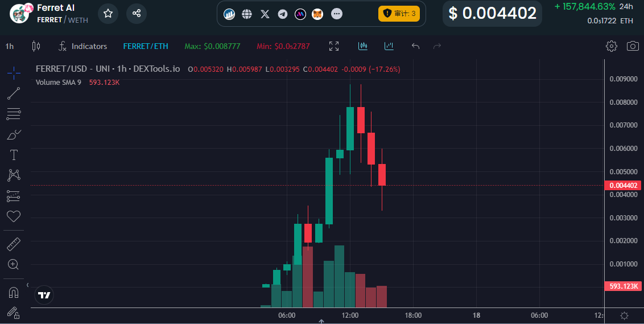Toggle lock all drawing tools

point(14,313)
